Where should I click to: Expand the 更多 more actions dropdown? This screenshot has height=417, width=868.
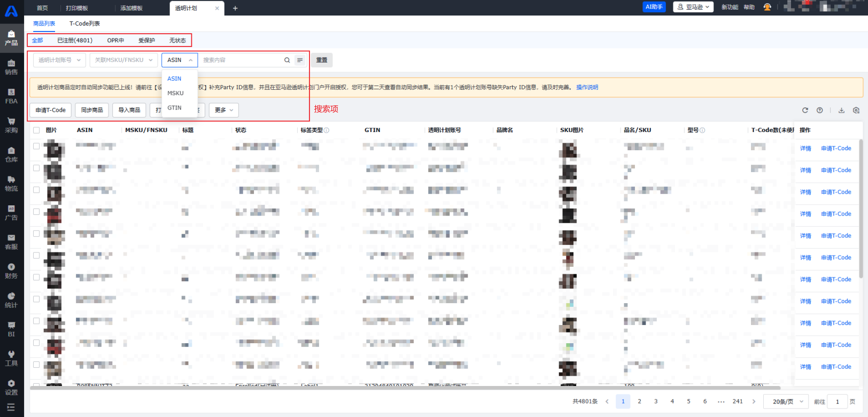pyautogui.click(x=223, y=110)
